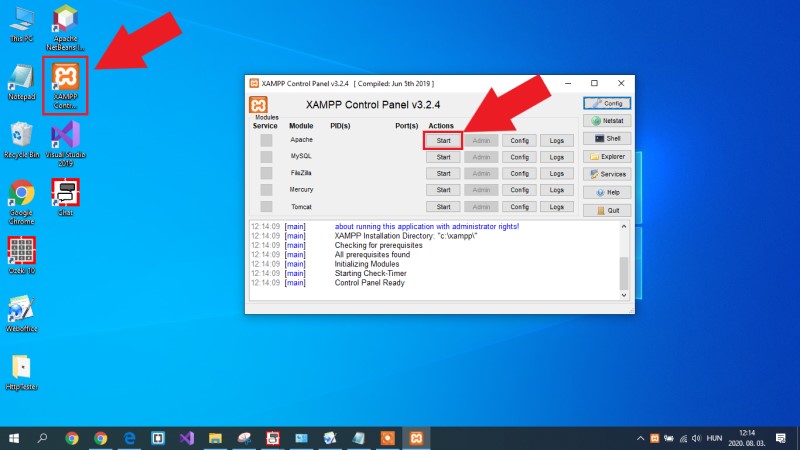Open the notification center icon
The width and height of the screenshot is (800, 450).
point(781,438)
